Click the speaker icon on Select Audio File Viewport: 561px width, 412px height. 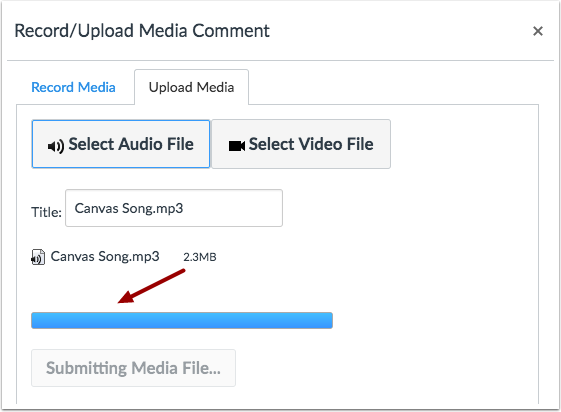click(56, 146)
